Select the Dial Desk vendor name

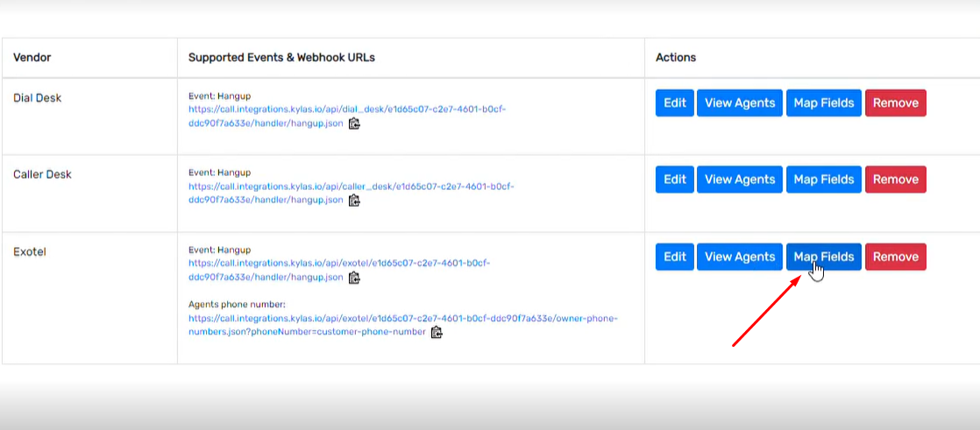tap(37, 98)
